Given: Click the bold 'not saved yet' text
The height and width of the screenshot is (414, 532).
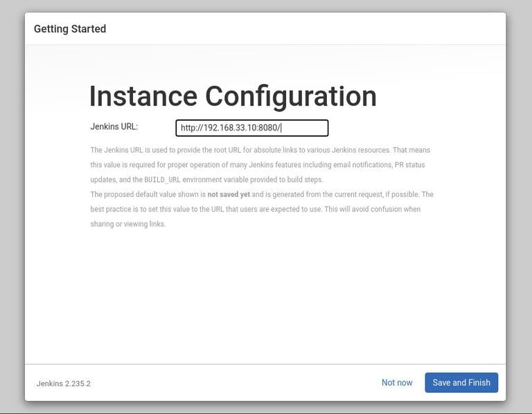Looking at the screenshot, I should [x=229, y=195].
